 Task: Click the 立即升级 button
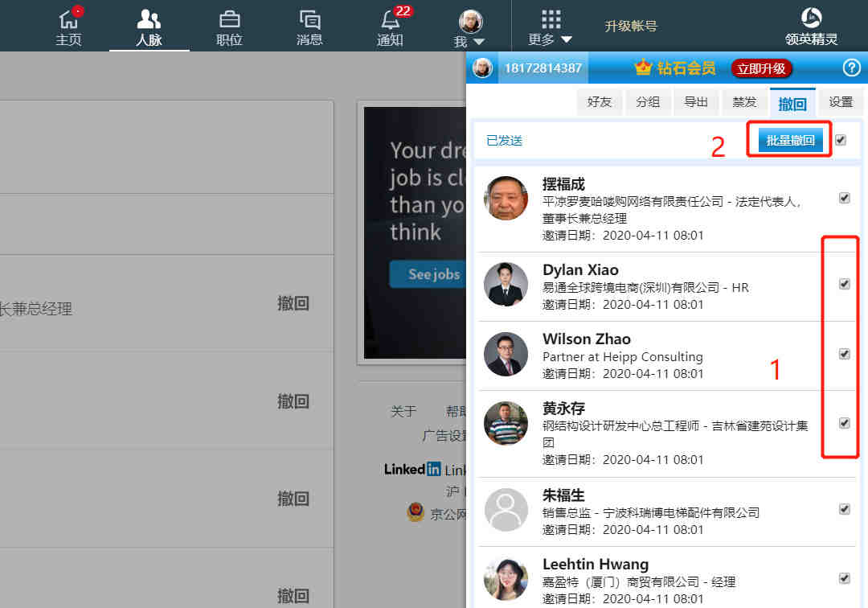tap(761, 68)
